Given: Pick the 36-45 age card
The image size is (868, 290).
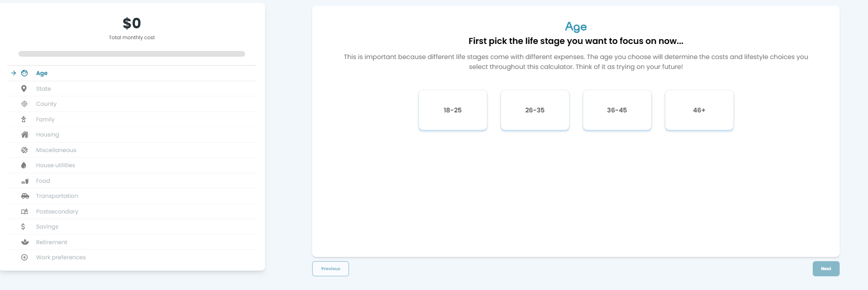Looking at the screenshot, I should [x=617, y=110].
